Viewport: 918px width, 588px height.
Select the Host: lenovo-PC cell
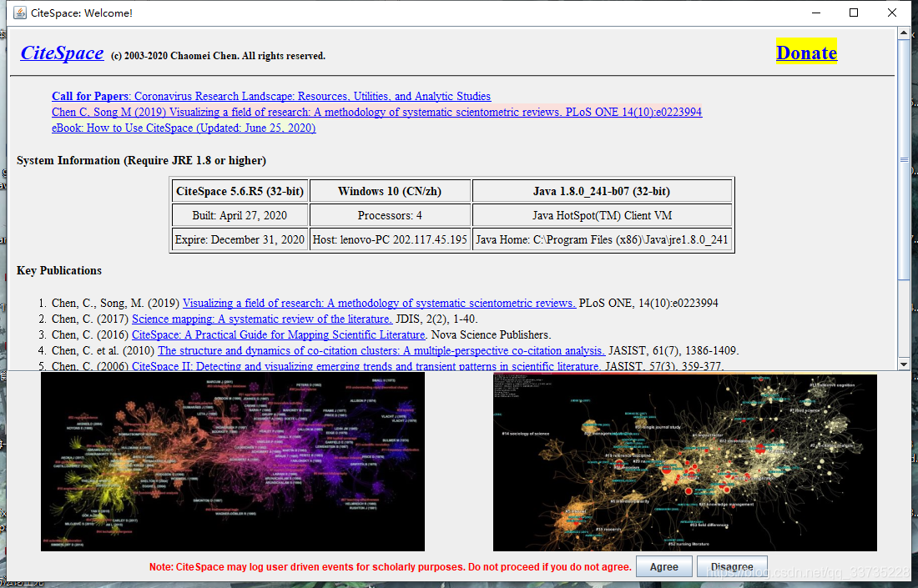click(x=390, y=239)
